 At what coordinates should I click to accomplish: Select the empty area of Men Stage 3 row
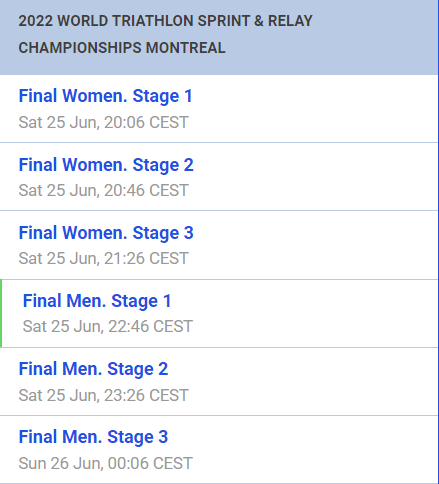[x=313, y=449]
